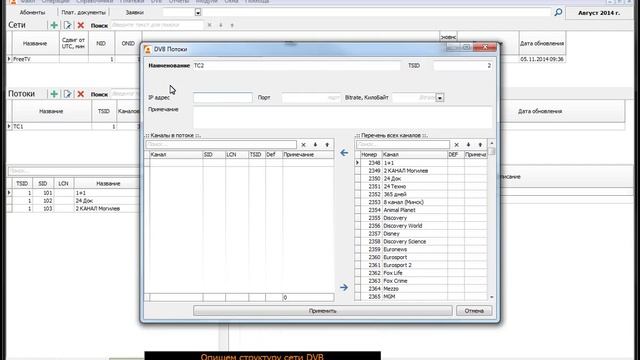The image size is (640, 360).
Task: Clear the Сети search text
Action: tap(209, 25)
